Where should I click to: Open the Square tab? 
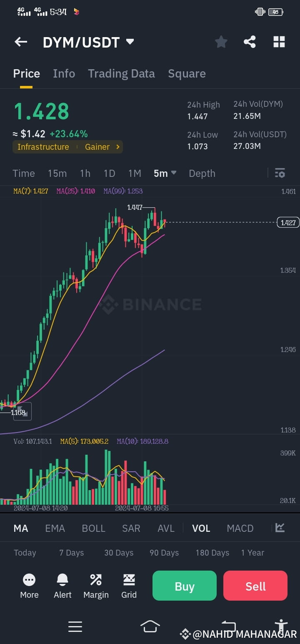click(x=187, y=73)
